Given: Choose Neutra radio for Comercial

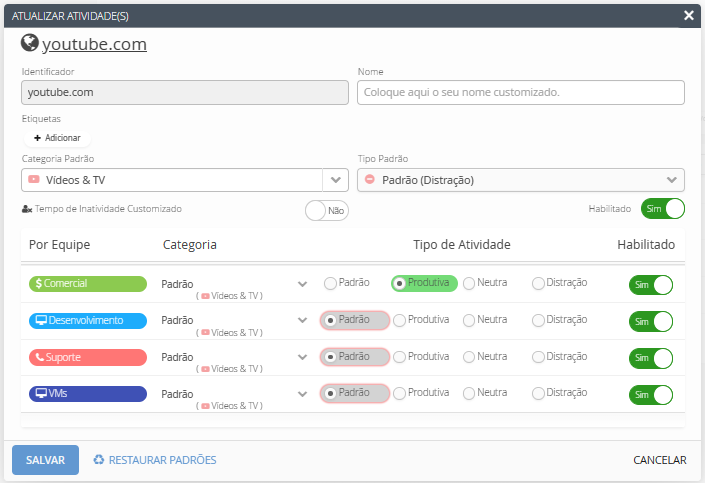Looking at the screenshot, I should [x=469, y=283].
